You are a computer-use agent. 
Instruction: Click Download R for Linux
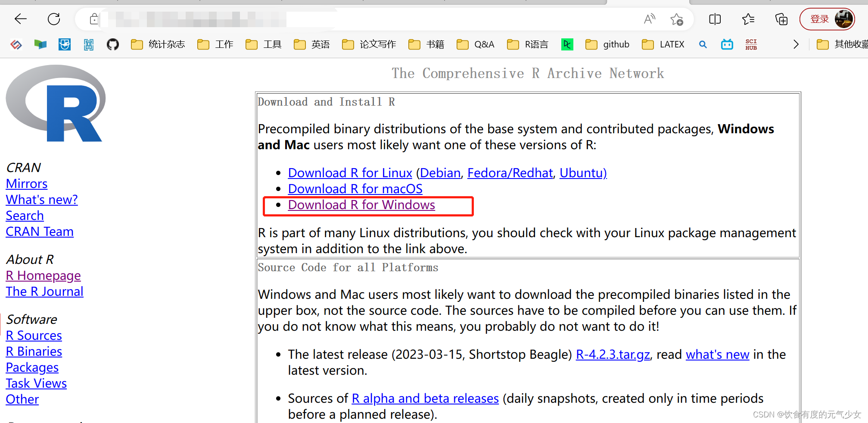[350, 173]
